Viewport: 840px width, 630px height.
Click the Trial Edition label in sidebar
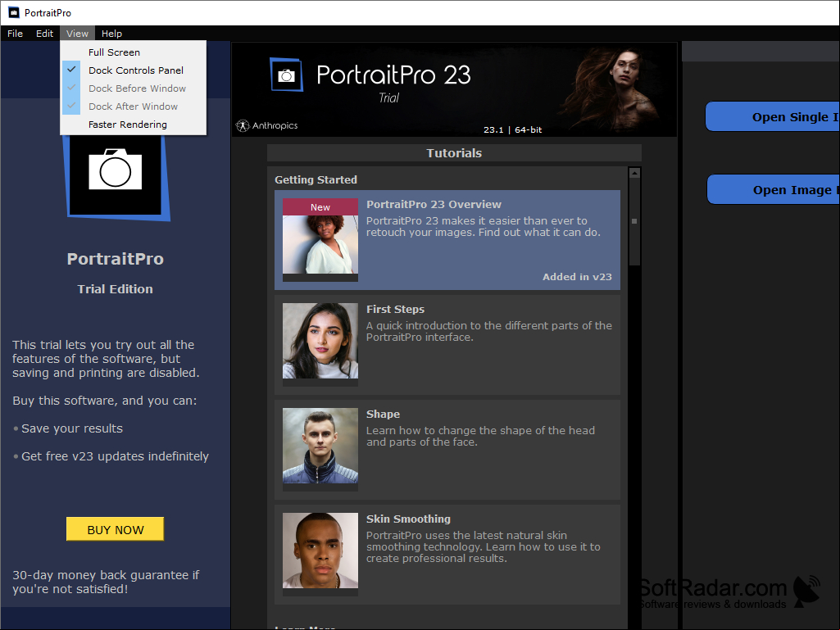pyautogui.click(x=116, y=289)
